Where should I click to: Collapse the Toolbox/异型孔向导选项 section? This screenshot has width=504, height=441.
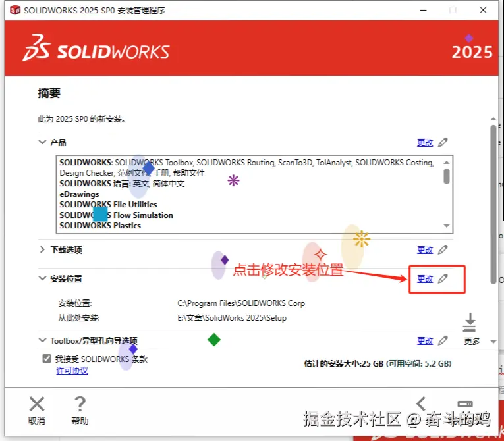(42, 340)
